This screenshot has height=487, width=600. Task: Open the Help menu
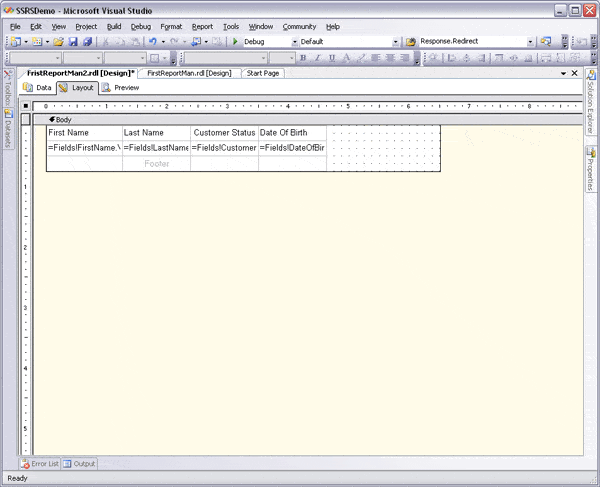[x=333, y=26]
